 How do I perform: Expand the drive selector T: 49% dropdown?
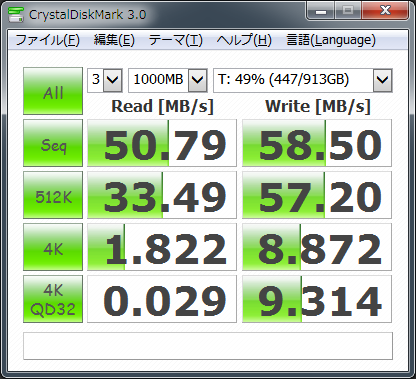click(x=303, y=80)
